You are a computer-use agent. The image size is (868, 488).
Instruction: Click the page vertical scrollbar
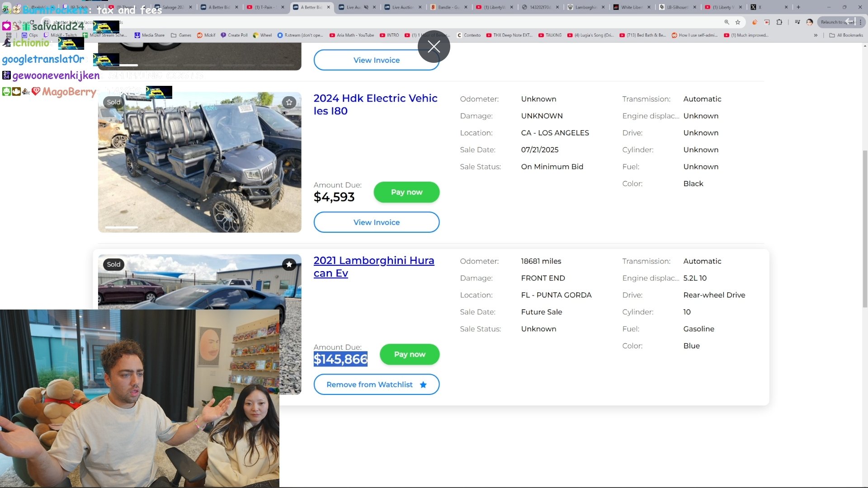point(864,228)
